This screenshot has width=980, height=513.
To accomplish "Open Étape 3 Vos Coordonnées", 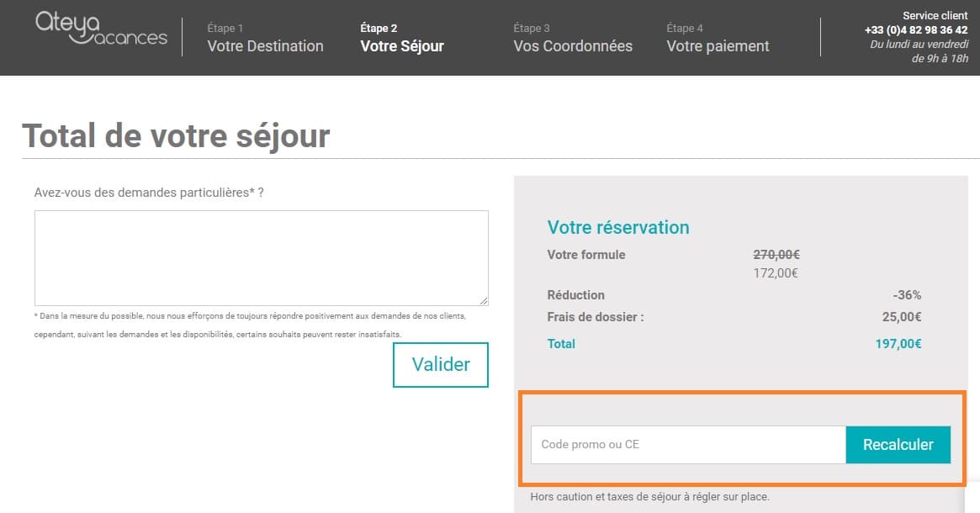I will (573, 38).
